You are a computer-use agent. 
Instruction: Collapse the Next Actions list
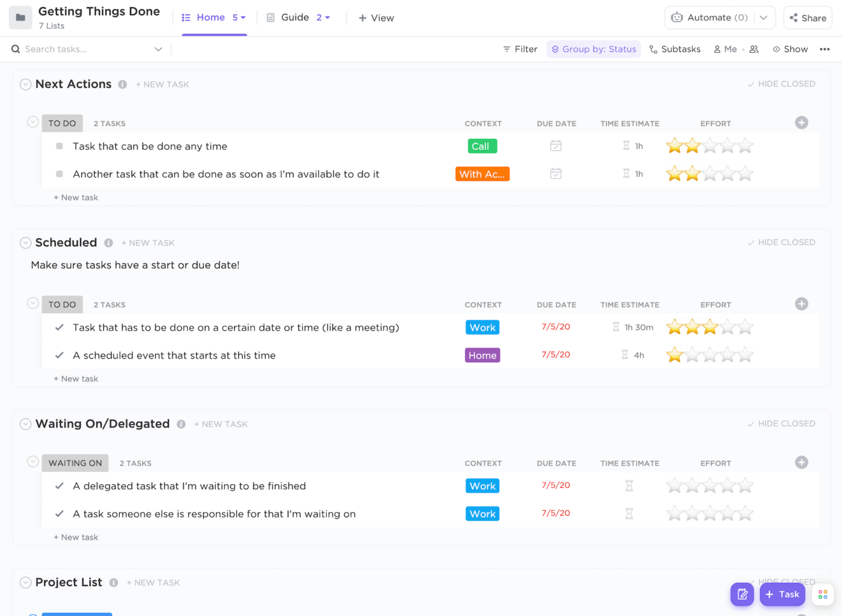[x=25, y=84]
